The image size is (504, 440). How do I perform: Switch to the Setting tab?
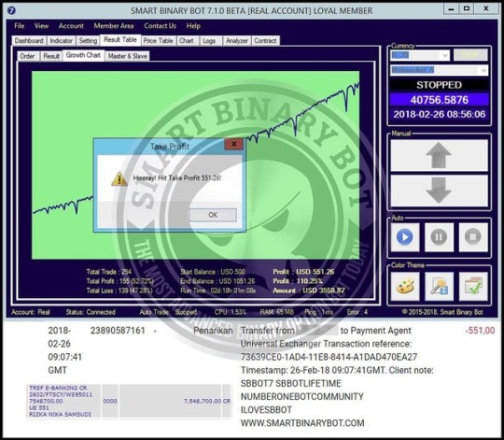88,41
